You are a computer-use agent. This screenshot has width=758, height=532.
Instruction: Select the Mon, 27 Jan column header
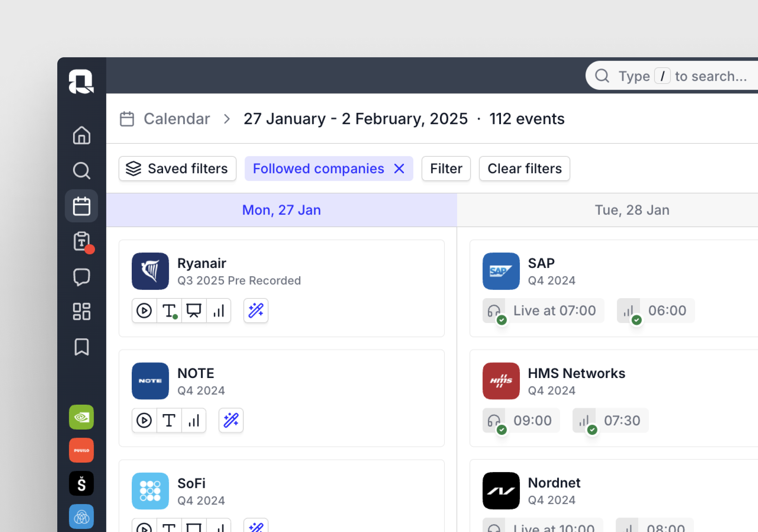[x=281, y=210]
